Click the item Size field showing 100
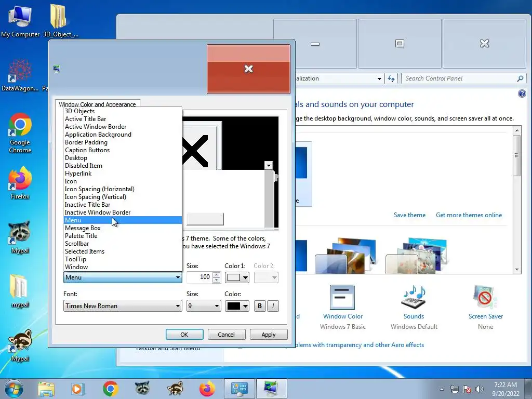 tap(199, 277)
